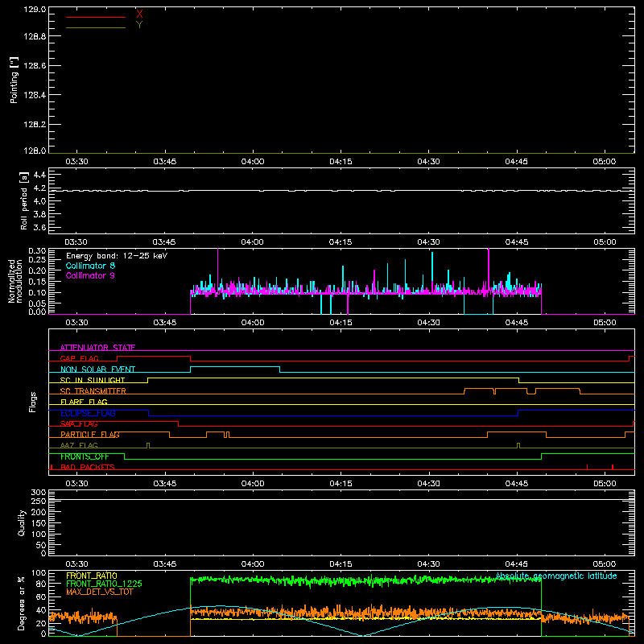
Task: Click the Pointing ["] axis title
Action: click(14, 80)
